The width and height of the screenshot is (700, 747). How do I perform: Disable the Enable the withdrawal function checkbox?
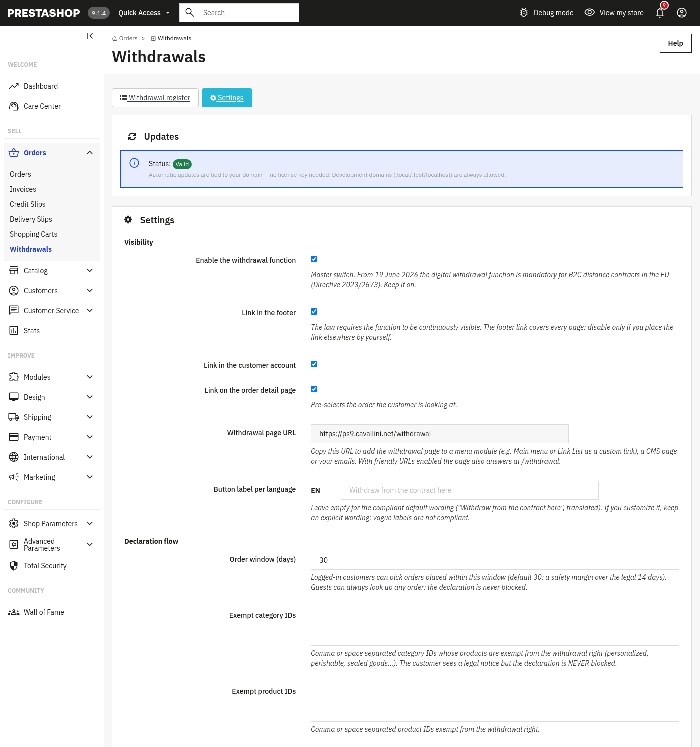[314, 259]
